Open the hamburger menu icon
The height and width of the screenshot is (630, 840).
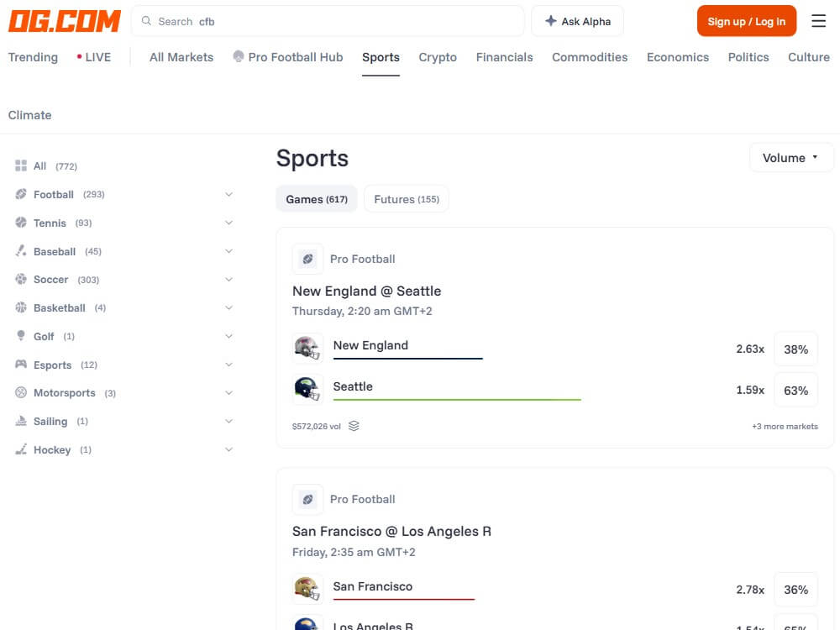pos(818,21)
